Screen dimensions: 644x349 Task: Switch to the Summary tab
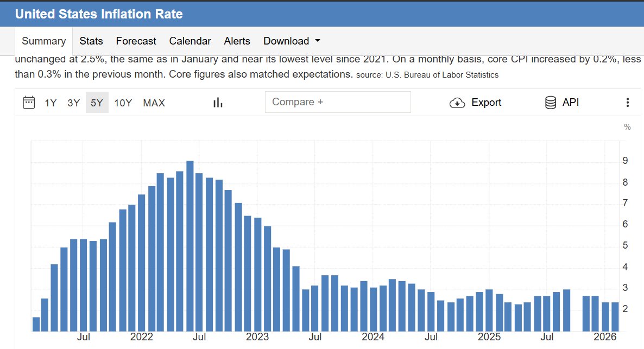43,41
